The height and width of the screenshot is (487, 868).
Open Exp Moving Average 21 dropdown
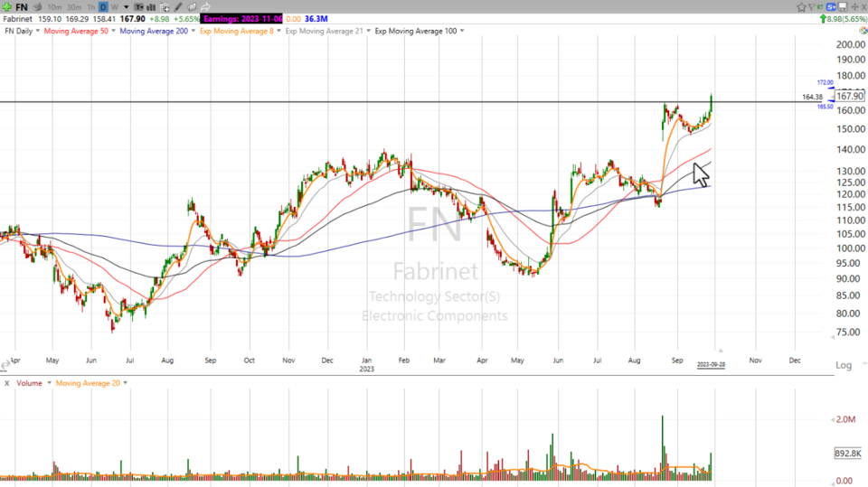click(x=368, y=31)
